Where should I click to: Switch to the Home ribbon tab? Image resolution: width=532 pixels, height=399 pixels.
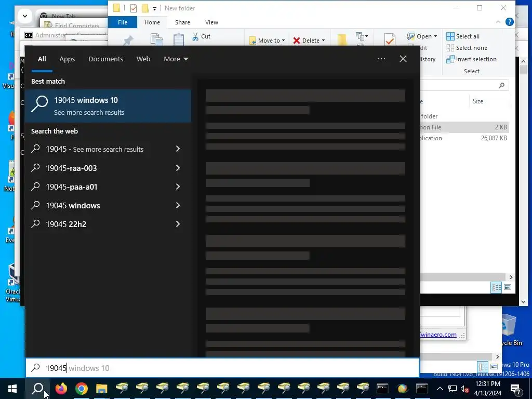(152, 22)
